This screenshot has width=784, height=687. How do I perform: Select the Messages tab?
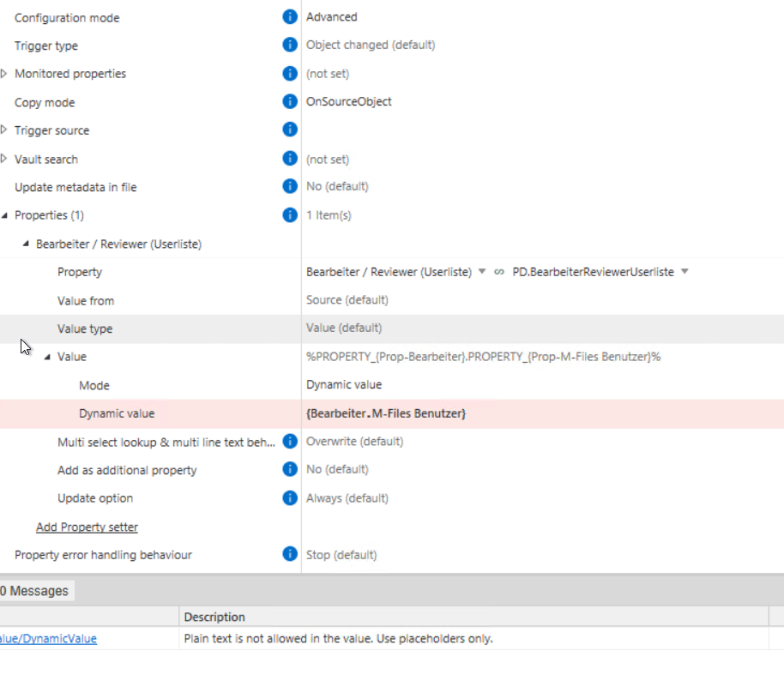35,591
